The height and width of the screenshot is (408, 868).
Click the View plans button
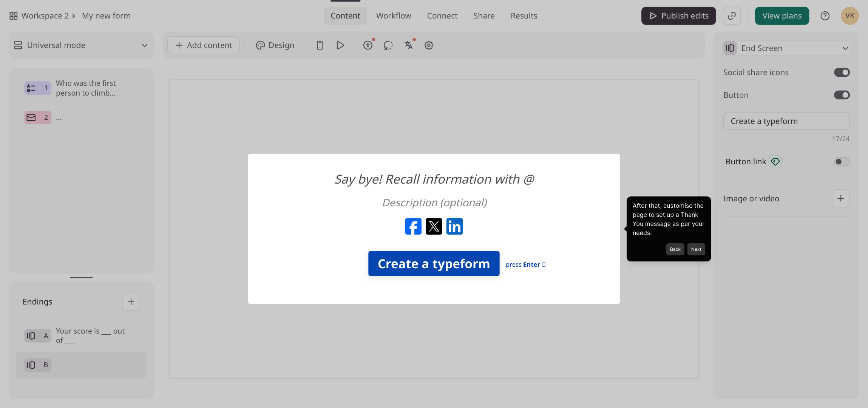782,16
